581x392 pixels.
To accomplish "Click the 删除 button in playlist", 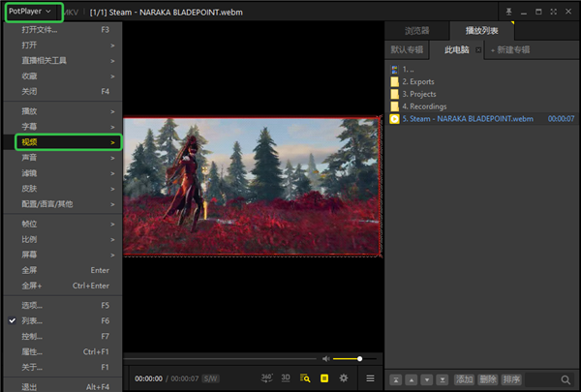I will coord(488,379).
